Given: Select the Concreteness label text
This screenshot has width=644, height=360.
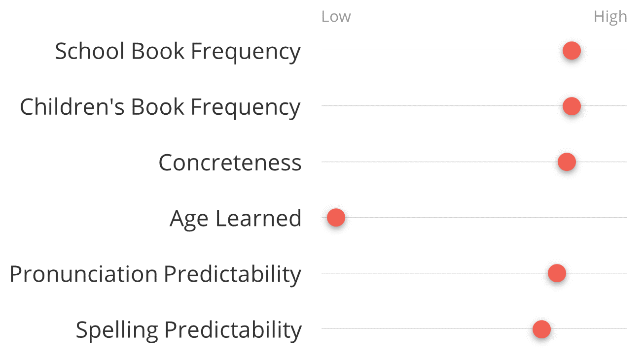Looking at the screenshot, I should (x=230, y=163).
